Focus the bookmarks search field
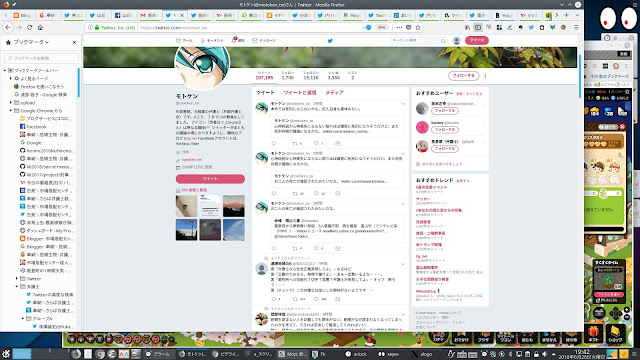Image resolution: width=640 pixels, height=360 pixels. (41, 58)
